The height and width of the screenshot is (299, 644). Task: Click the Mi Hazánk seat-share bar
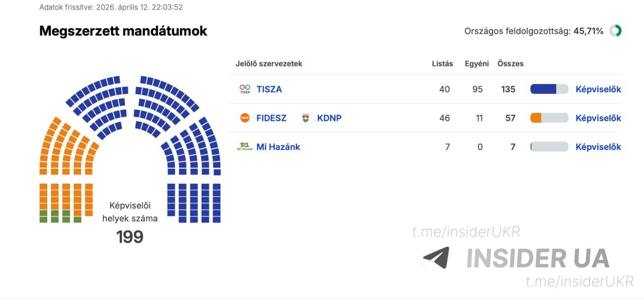click(549, 147)
